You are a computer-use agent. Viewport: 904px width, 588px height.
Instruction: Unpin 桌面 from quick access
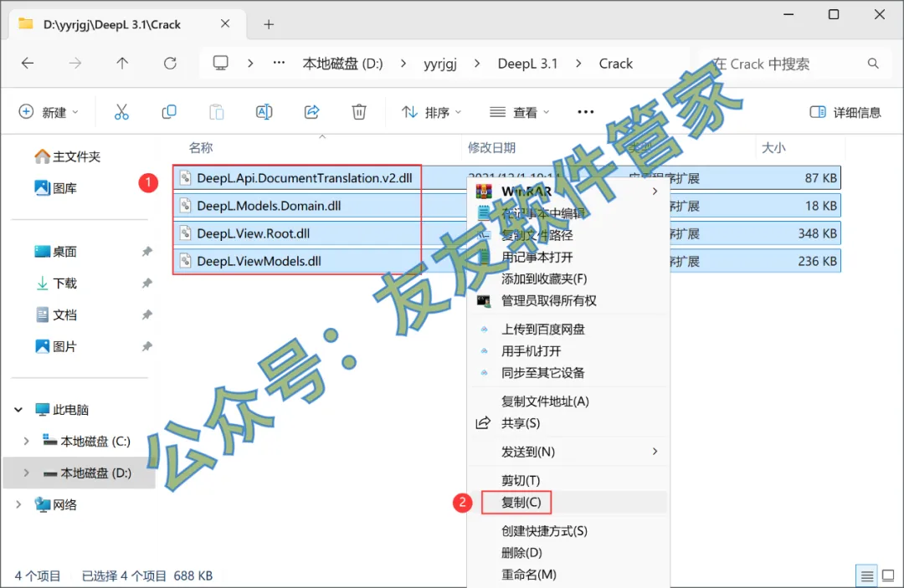click(147, 251)
